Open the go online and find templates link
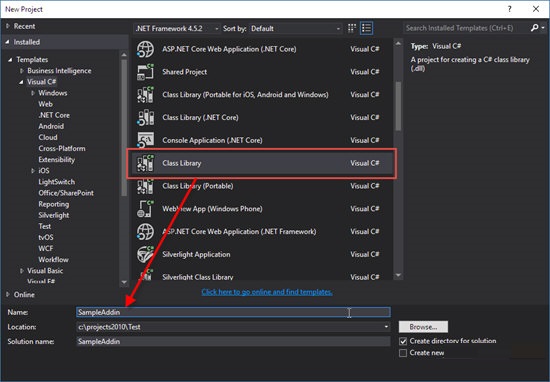 point(267,292)
